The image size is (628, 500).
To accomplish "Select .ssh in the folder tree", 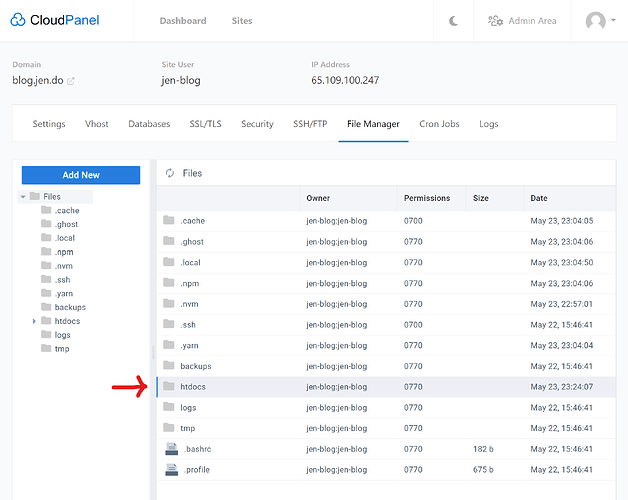I will click(x=62, y=280).
